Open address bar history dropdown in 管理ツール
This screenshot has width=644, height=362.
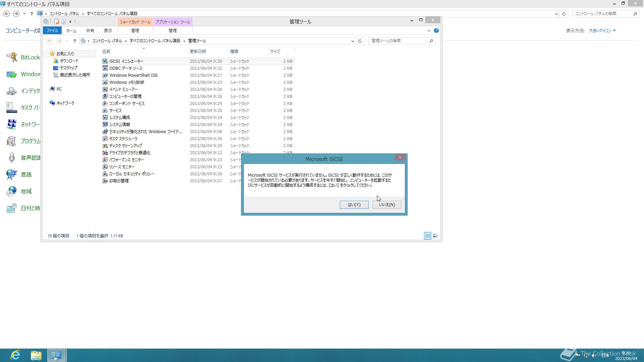point(353,41)
